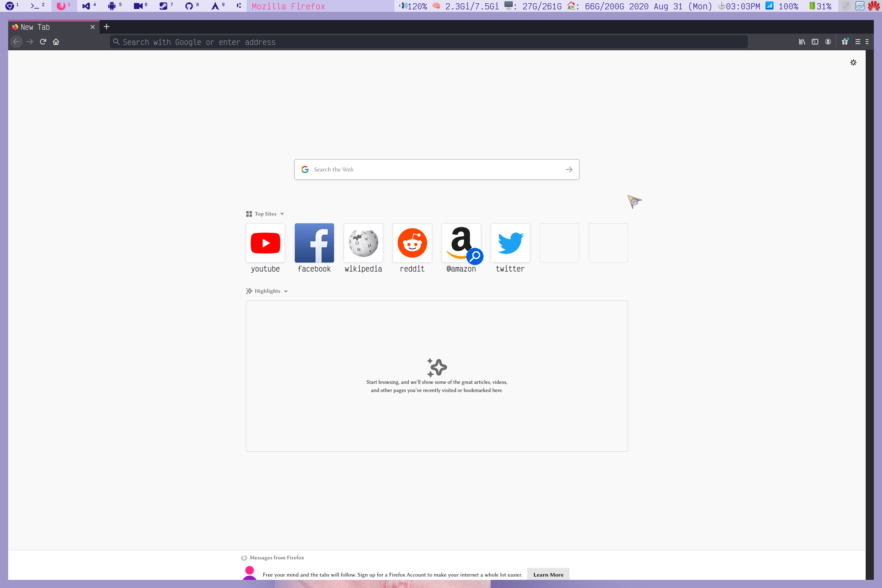The height and width of the screenshot is (588, 882).
Task: Switch to Chrome workspace 1
Action: [12, 6]
